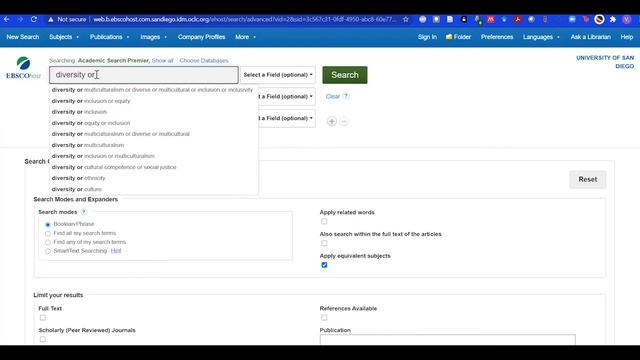640x360 pixels.
Task: Select SmartText Searching mode
Action: click(48, 251)
